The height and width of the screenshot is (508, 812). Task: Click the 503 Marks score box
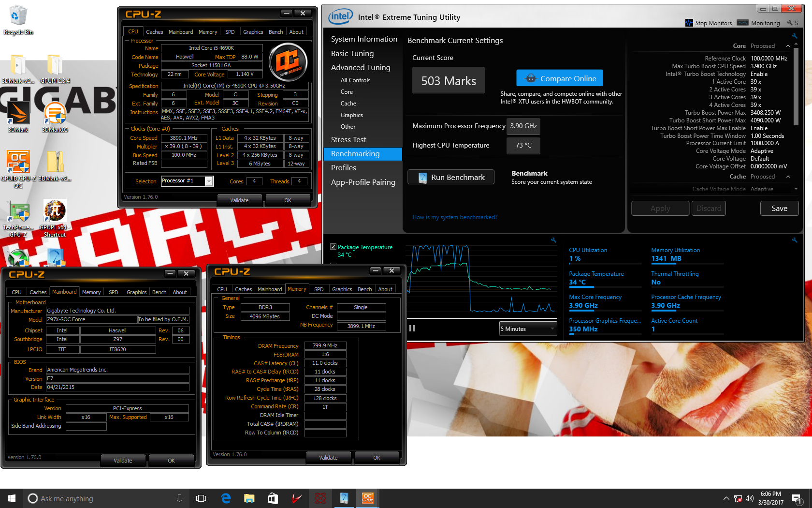point(449,80)
